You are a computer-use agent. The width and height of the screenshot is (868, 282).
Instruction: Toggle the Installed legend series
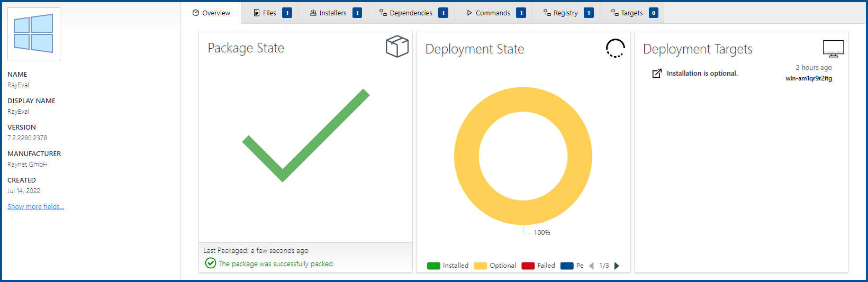448,266
